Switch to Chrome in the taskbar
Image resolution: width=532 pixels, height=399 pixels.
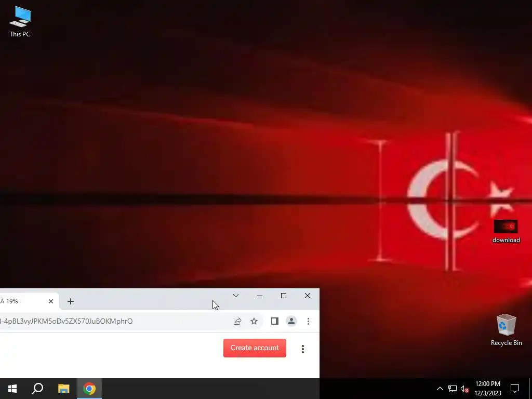(x=89, y=389)
